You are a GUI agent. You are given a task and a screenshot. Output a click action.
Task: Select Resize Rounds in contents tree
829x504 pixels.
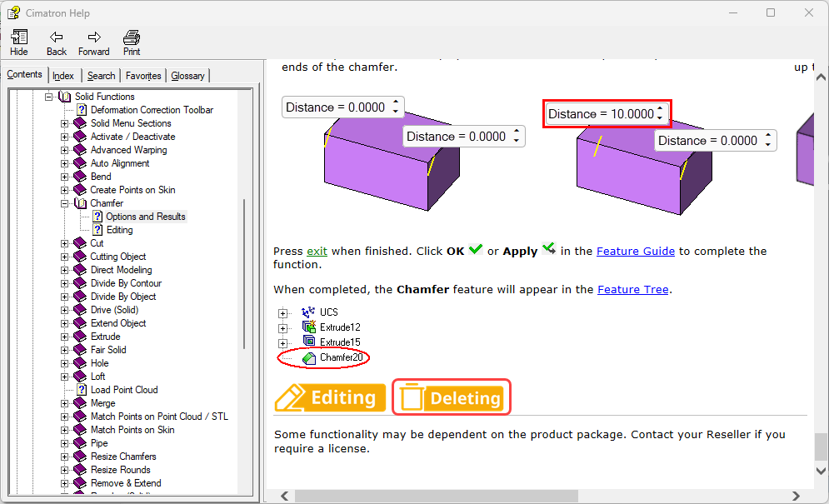[x=121, y=470]
